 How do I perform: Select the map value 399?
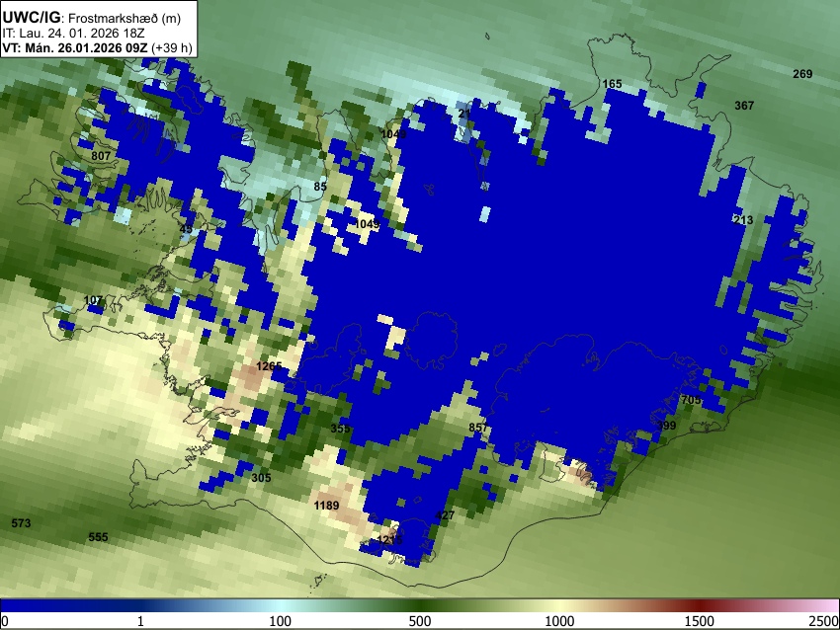coord(666,426)
